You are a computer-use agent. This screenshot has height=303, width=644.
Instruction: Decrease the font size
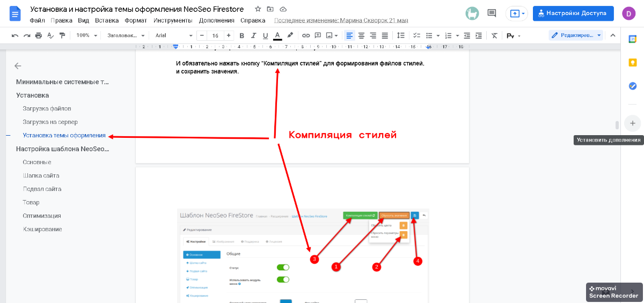tap(202, 35)
